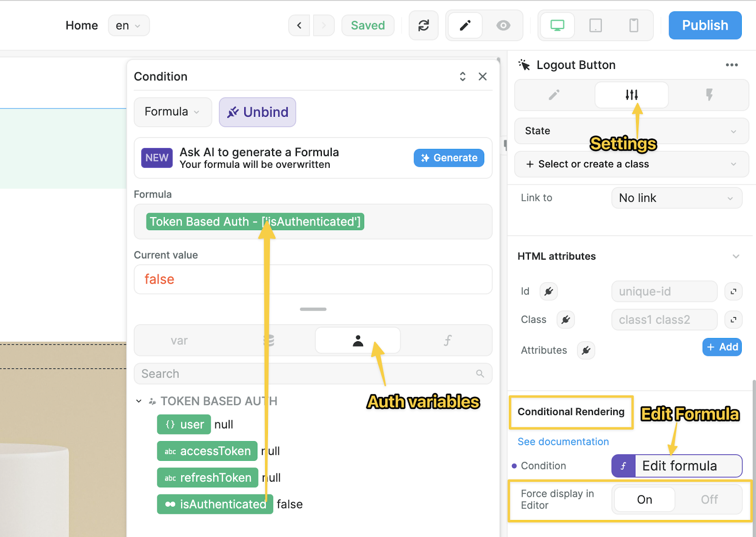Collapse the TOKEN BASED AUTH variable group
This screenshot has width=756, height=537.
(139, 401)
